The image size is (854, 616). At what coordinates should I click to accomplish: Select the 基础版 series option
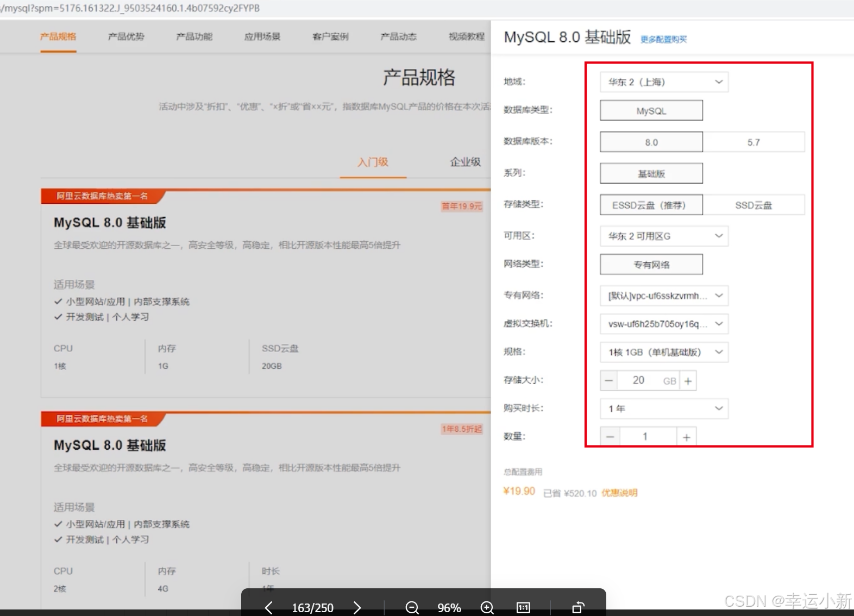651,174
